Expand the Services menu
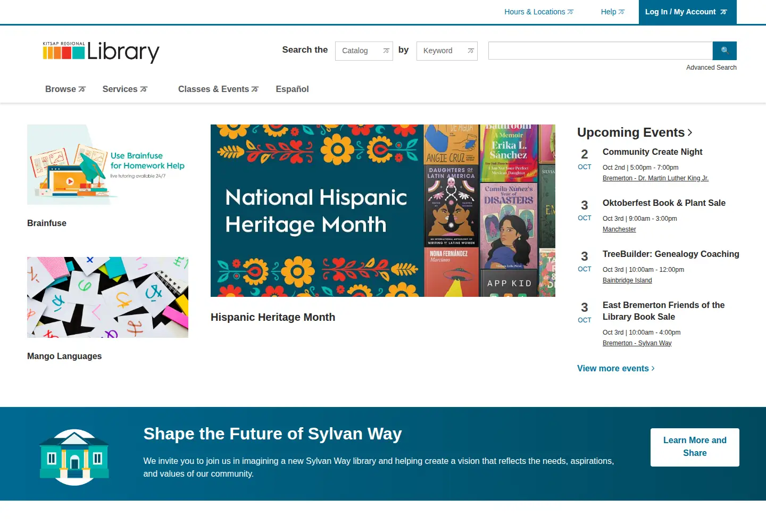 pyautogui.click(x=124, y=89)
